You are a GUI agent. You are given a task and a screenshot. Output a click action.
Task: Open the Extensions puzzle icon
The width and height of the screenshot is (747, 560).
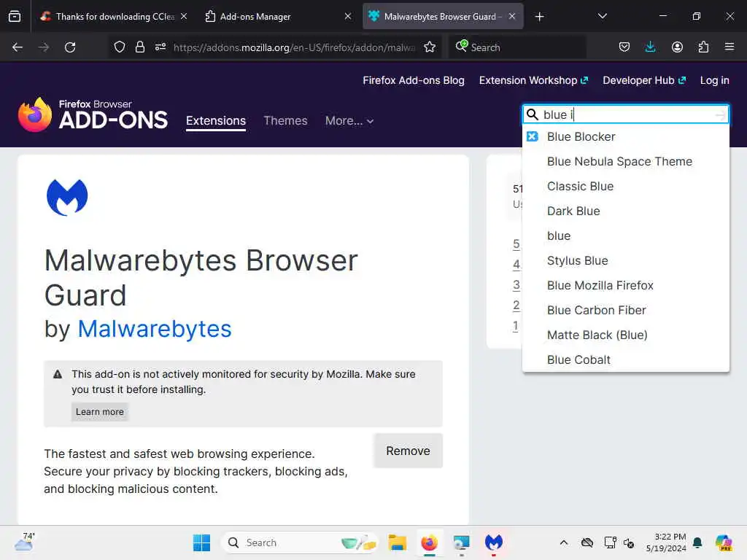click(x=703, y=47)
